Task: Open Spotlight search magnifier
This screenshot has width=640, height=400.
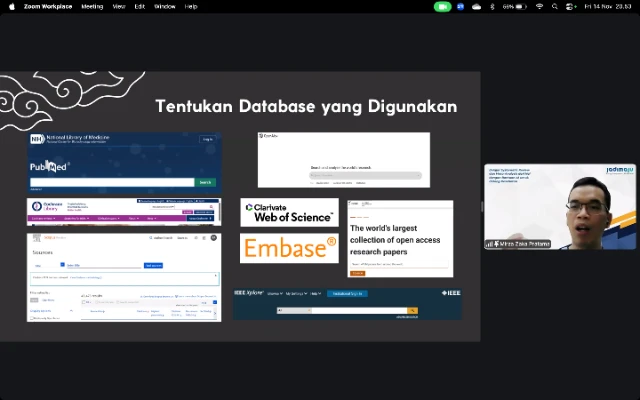Action: tap(554, 7)
